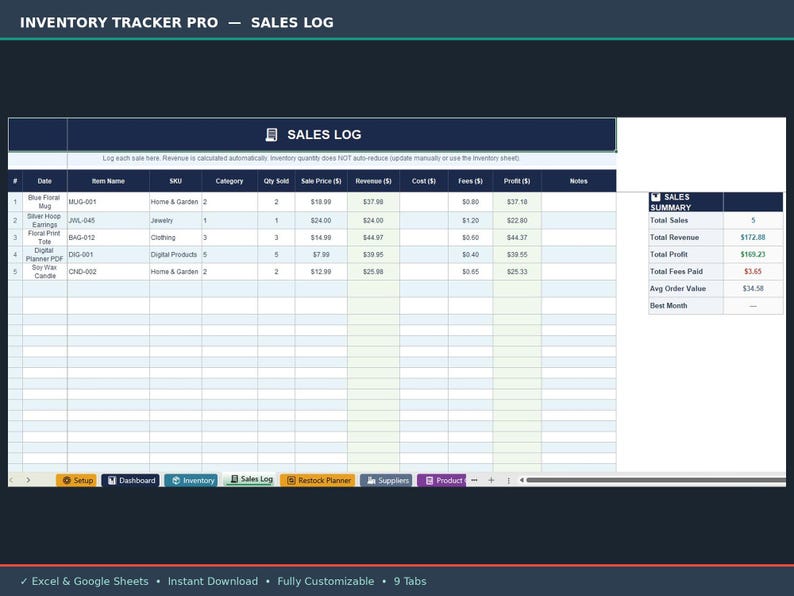
Task: Click the Jewelry cell in row 2
Action: pos(176,220)
